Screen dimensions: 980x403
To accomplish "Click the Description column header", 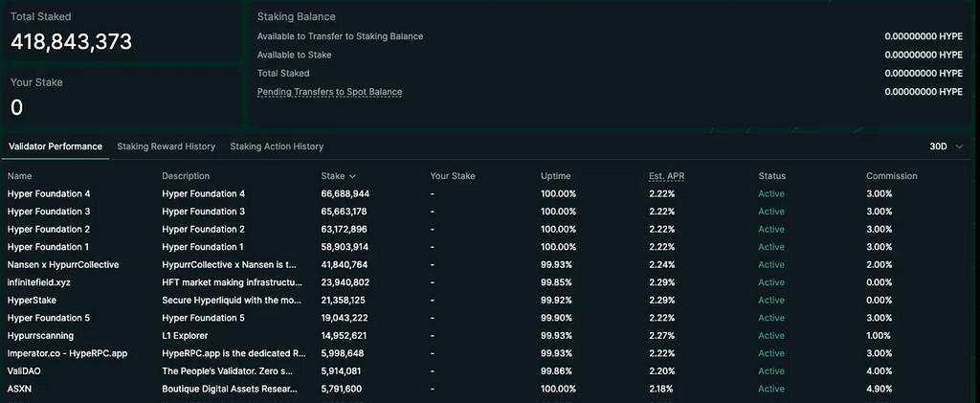I will [x=186, y=176].
